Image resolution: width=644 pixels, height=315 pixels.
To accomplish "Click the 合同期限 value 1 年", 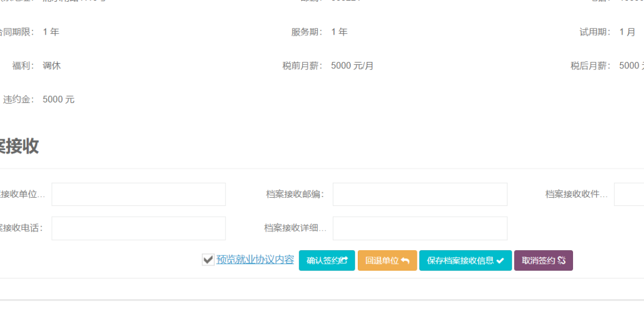I will coord(51,32).
